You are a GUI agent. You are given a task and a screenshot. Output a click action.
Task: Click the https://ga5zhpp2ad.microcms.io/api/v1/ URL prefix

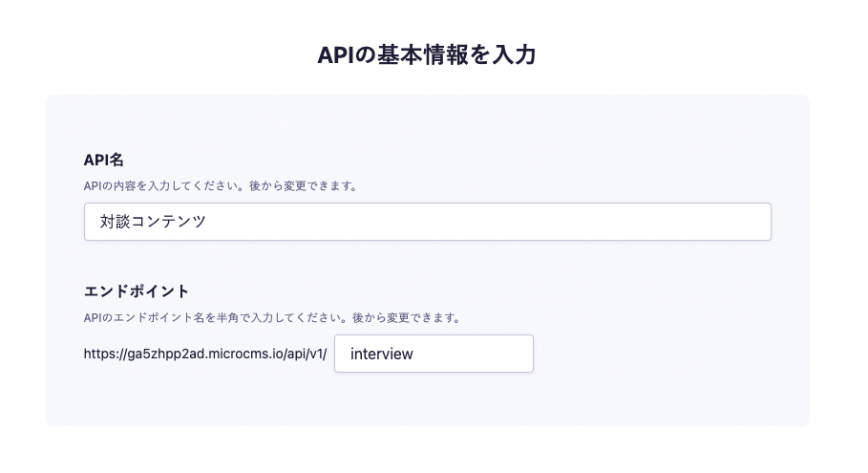205,354
